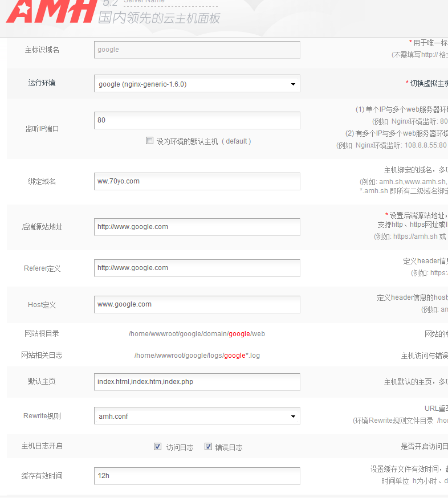Screen dimensions: 448x498
Task: Uncheck the 访问日志 checkbox
Action: [158, 447]
